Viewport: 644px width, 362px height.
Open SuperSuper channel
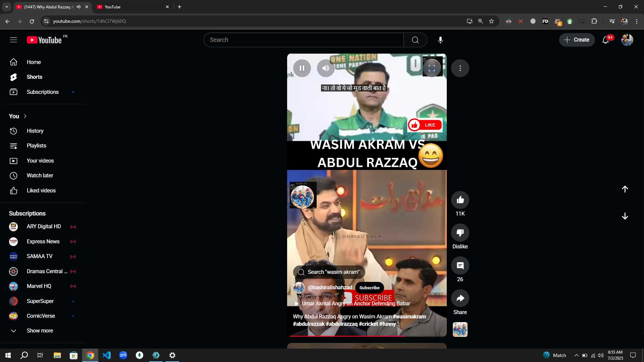point(43,301)
